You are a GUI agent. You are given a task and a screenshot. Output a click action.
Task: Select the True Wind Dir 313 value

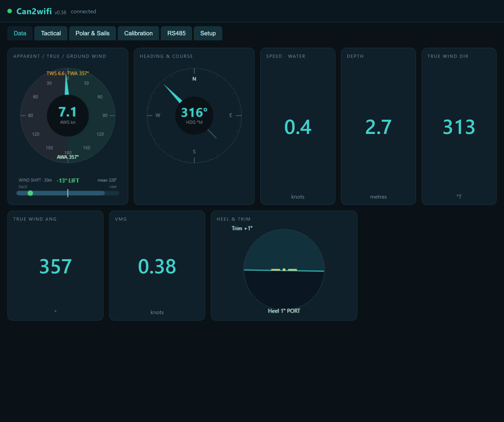(x=459, y=127)
